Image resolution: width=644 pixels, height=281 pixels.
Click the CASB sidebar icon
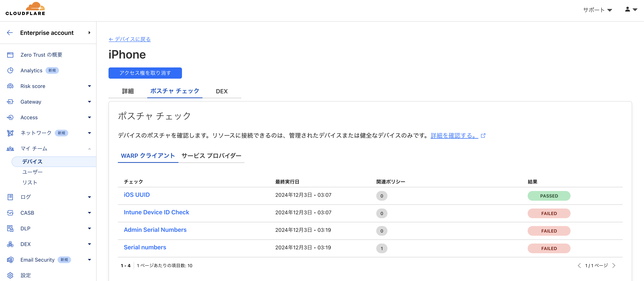[x=10, y=213]
